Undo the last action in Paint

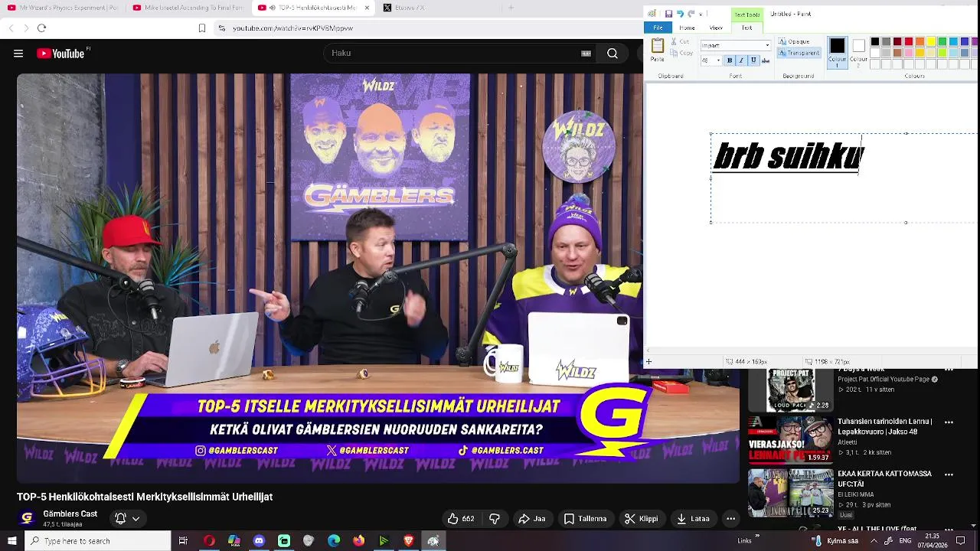pos(680,14)
